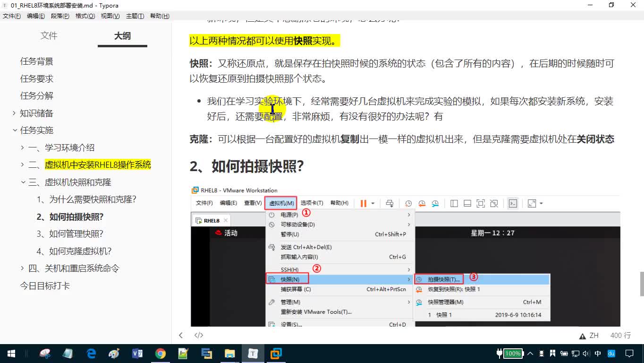Click the bold word 克隆: in paragraph
The width and height of the screenshot is (644, 363).
tap(201, 139)
